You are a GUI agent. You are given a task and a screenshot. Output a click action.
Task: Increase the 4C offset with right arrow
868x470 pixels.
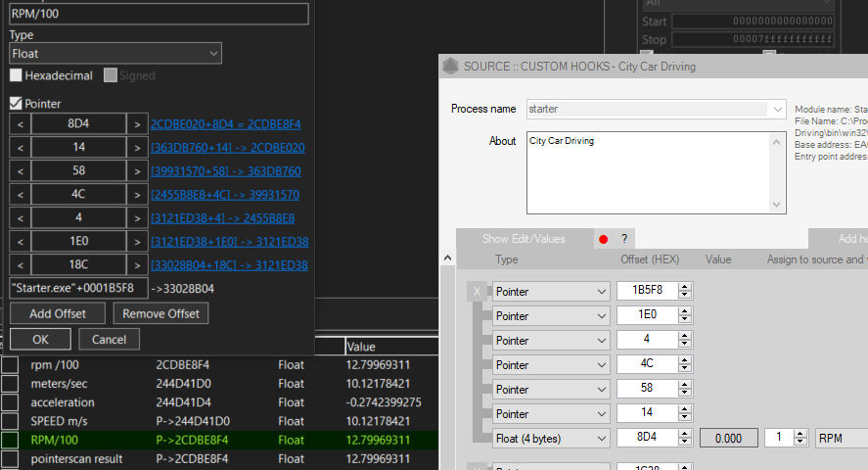tap(137, 194)
